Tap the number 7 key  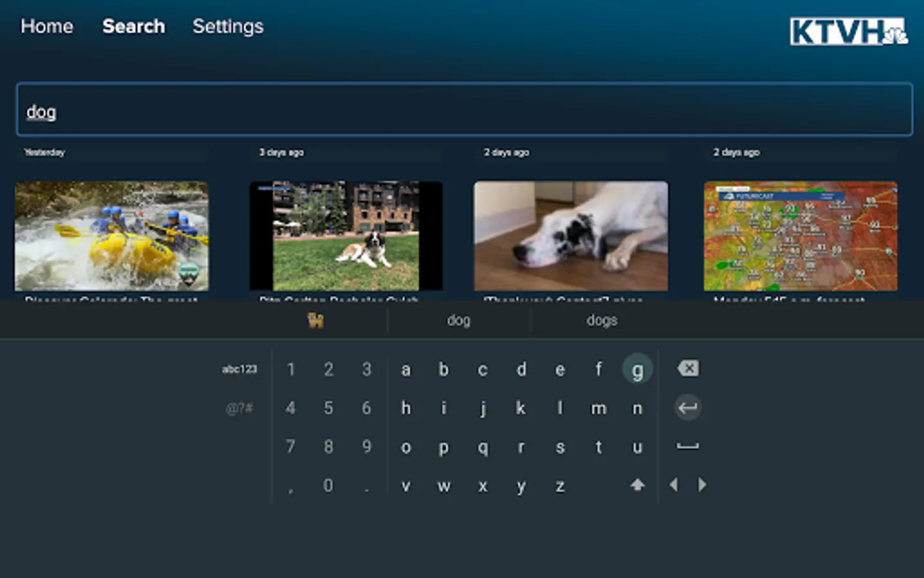pos(291,446)
